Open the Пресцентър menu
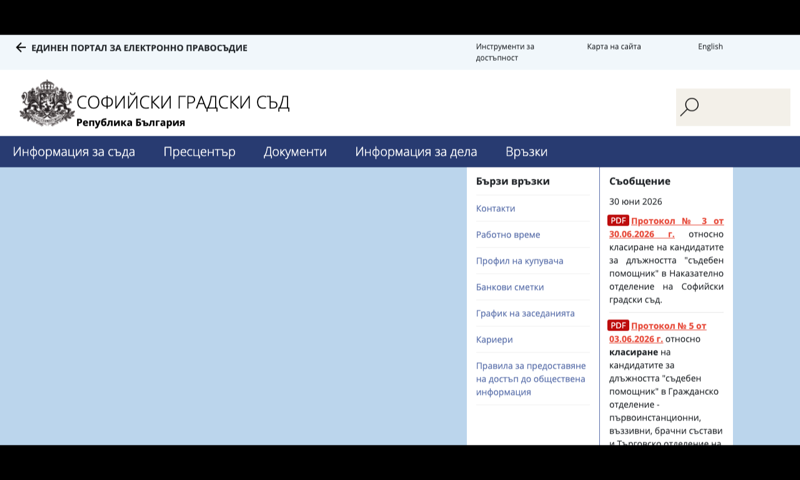The height and width of the screenshot is (480, 800). 199,151
